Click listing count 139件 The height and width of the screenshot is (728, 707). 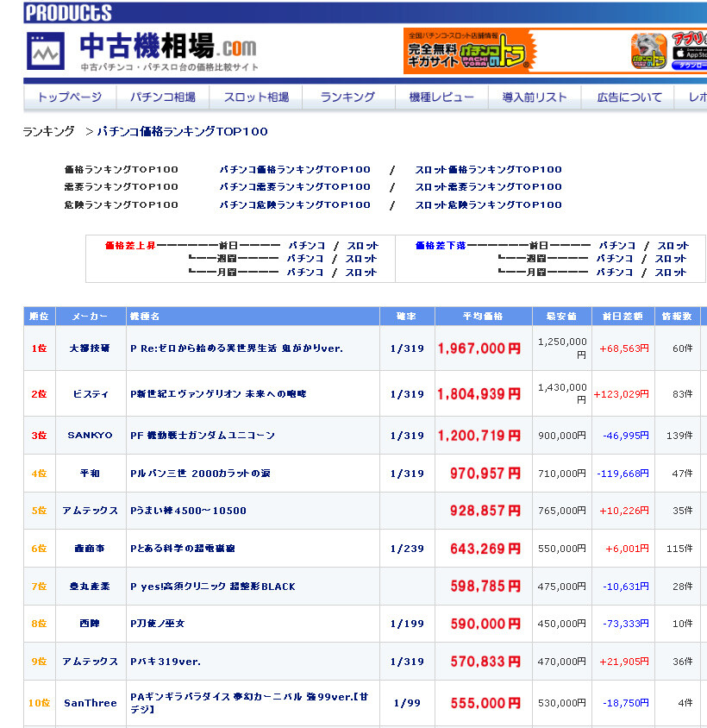click(x=679, y=436)
